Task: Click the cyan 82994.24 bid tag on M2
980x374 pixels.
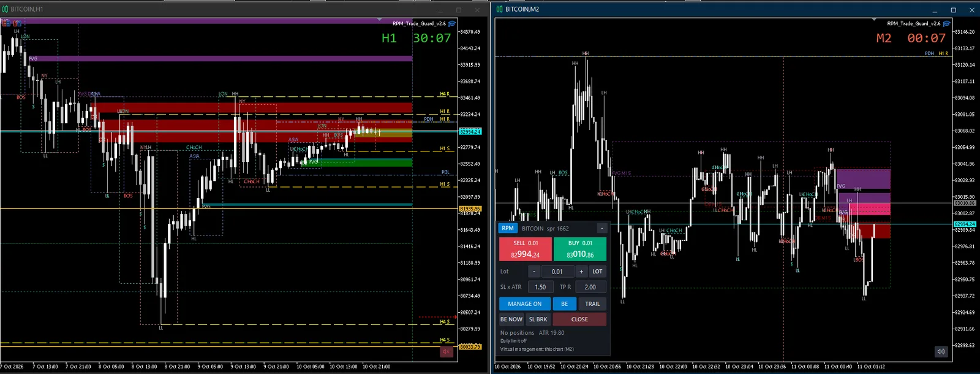Action: [965, 224]
